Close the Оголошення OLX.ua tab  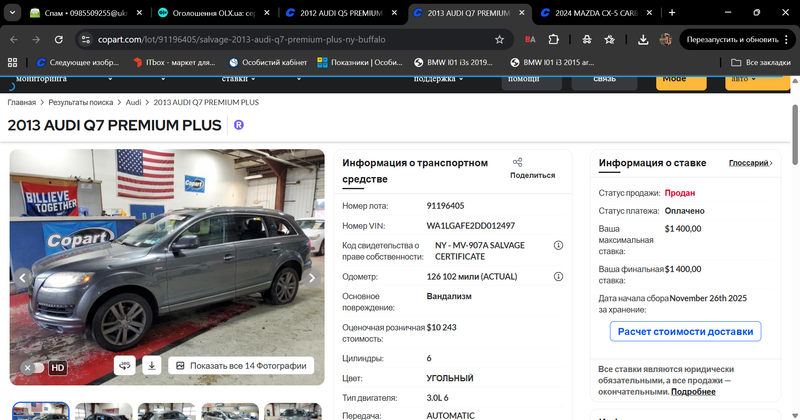coord(266,13)
